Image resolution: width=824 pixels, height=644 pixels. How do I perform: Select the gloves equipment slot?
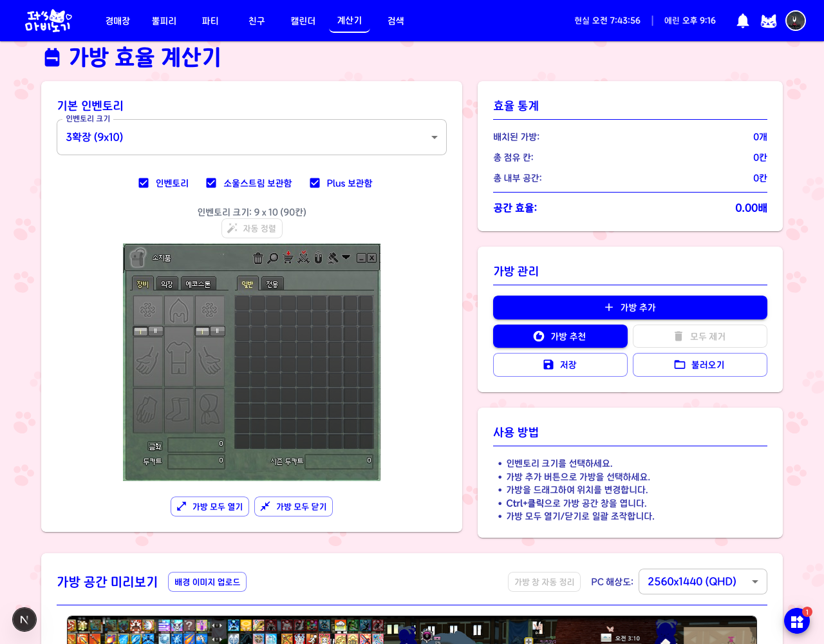click(x=148, y=410)
